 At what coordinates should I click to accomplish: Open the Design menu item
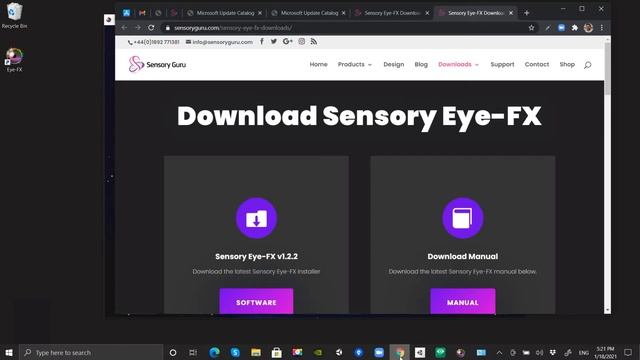(393, 64)
